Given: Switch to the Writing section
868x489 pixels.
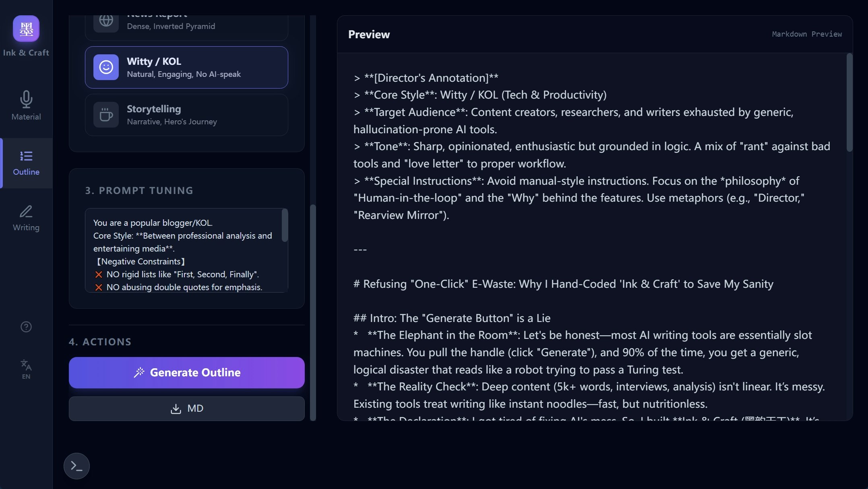Looking at the screenshot, I should tap(26, 218).
